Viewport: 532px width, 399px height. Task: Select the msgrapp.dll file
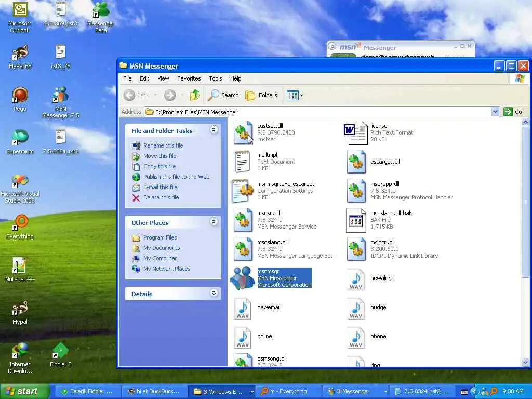click(400, 191)
